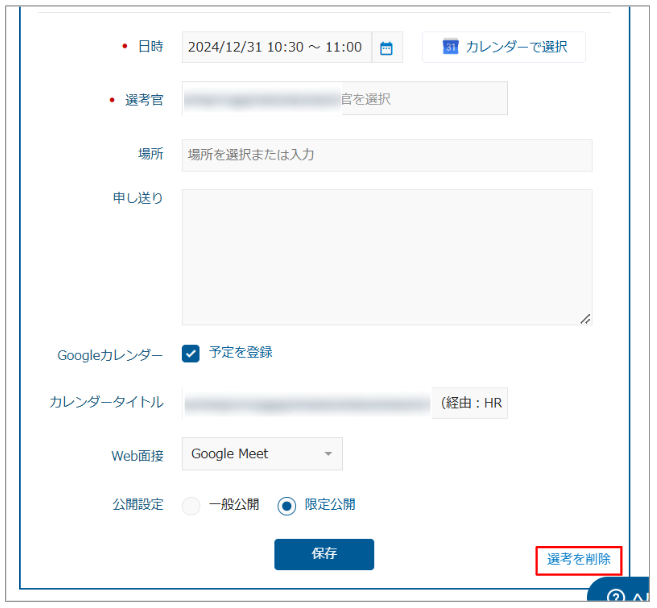Click the Google Calendar icon in カレンダーで選択

[450, 47]
